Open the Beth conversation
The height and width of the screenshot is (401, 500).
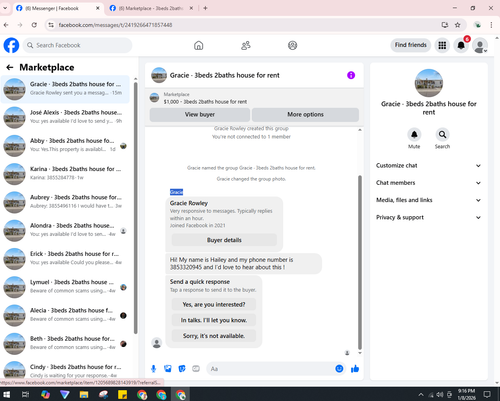65,344
